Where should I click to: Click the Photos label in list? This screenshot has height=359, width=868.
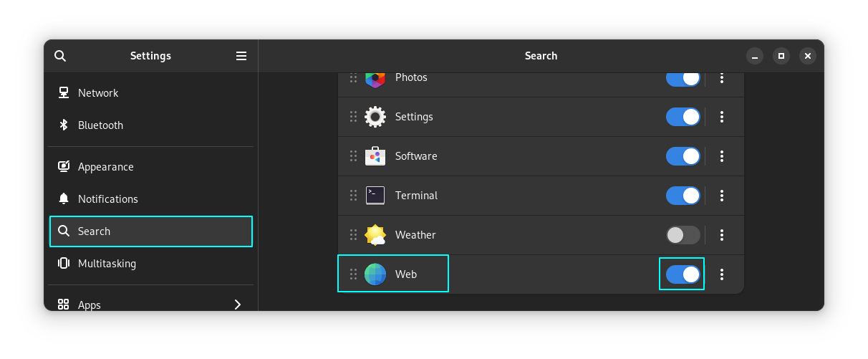(x=411, y=77)
